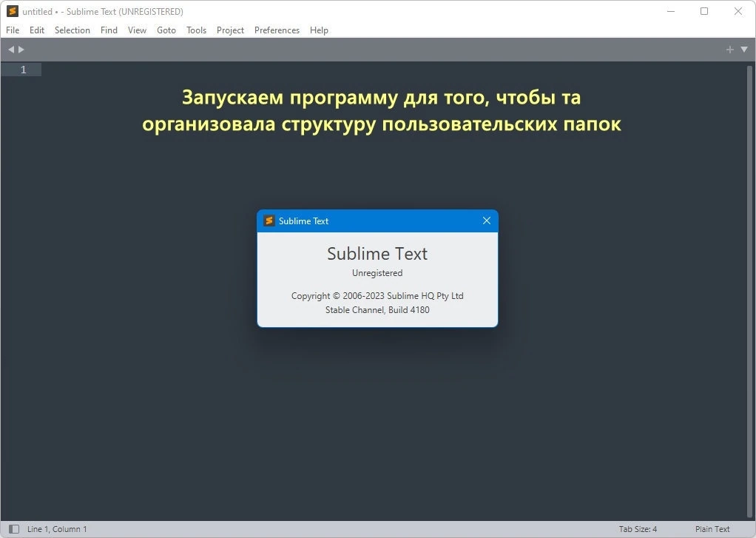Open the Selection menu
Image resolution: width=756 pixels, height=538 pixels.
72,30
